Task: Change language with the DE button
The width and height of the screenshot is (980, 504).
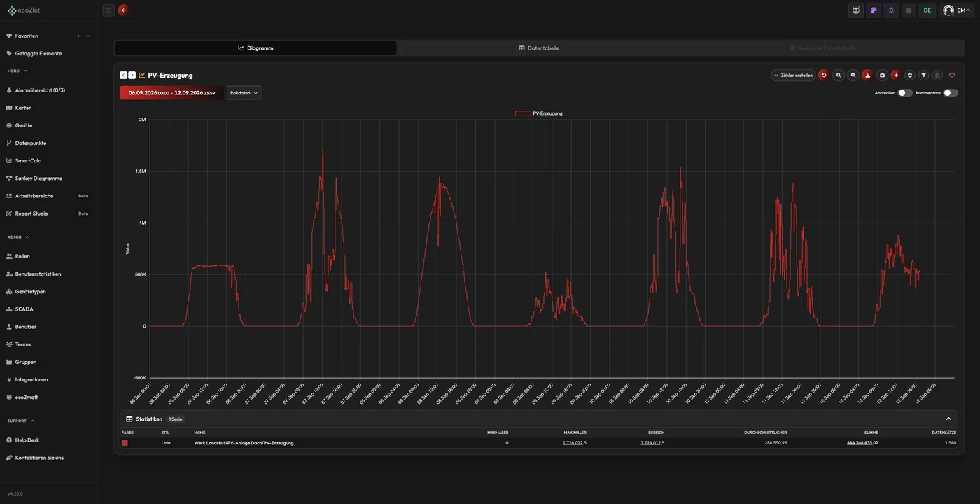Action: pos(927,10)
